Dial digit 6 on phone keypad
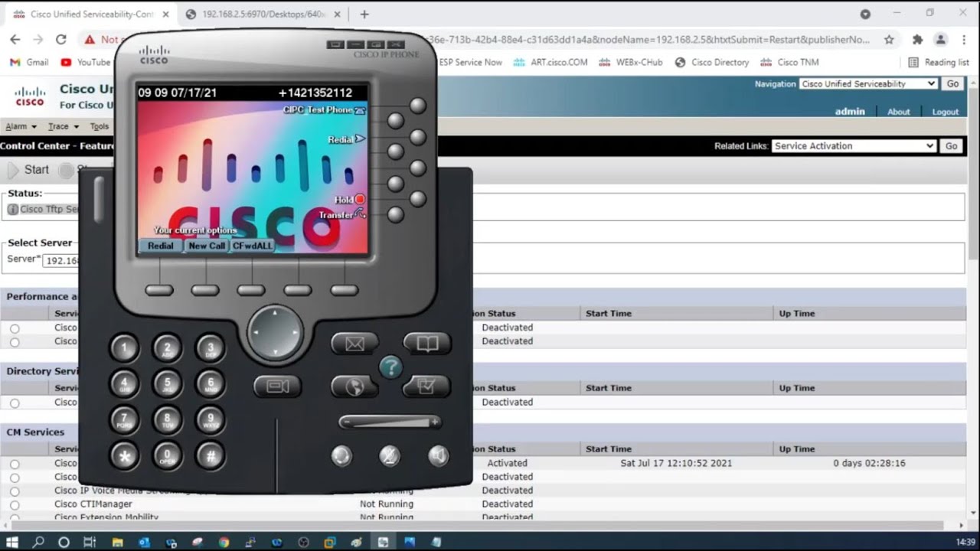The width and height of the screenshot is (980, 551). 211,383
